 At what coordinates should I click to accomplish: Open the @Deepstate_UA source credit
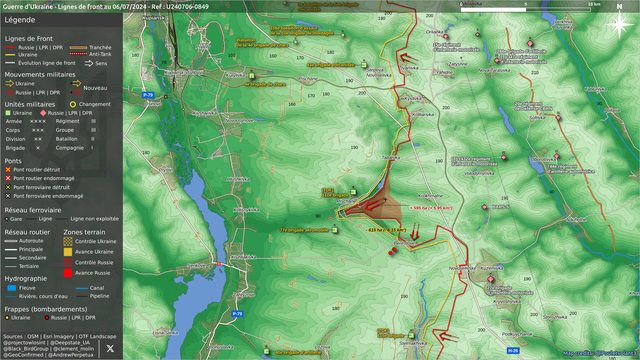(x=72, y=343)
